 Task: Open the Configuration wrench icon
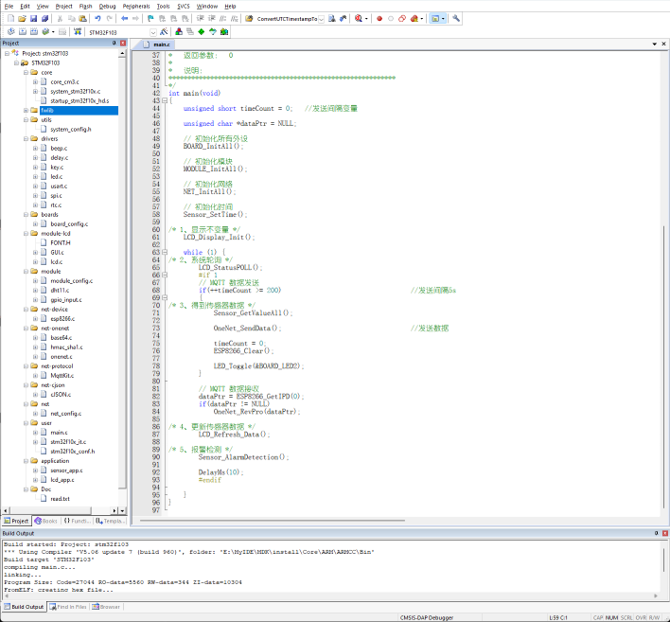coord(456,18)
